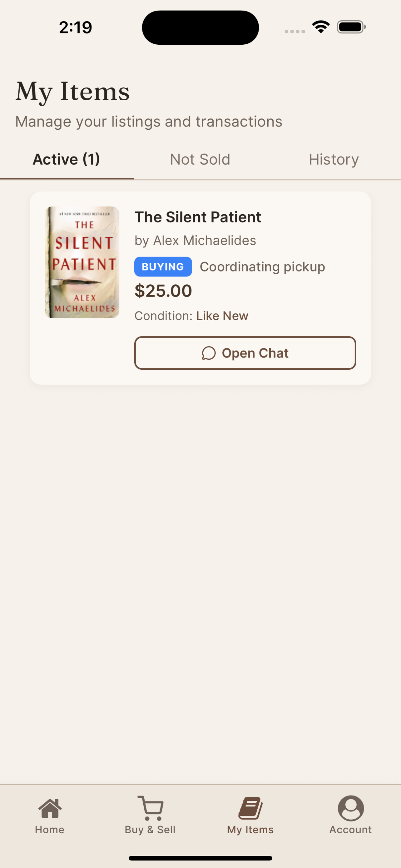Tap The Silent Patient book title
The height and width of the screenshot is (868, 401).
click(x=198, y=217)
